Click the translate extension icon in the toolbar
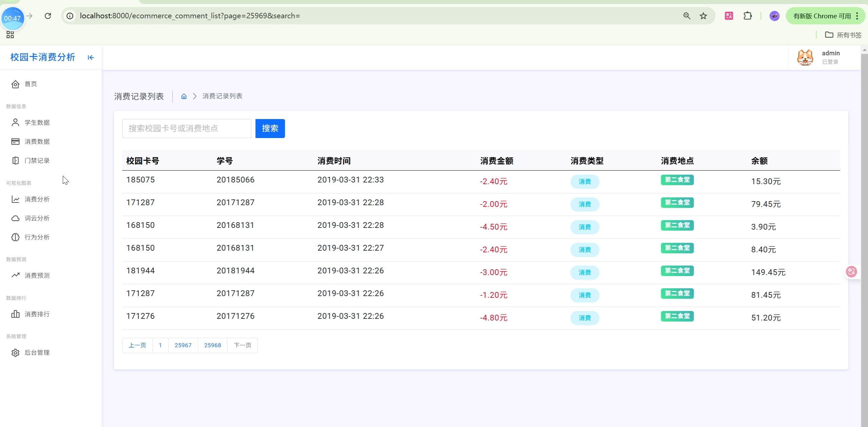Viewport: 868px width, 427px height. pos(729,16)
